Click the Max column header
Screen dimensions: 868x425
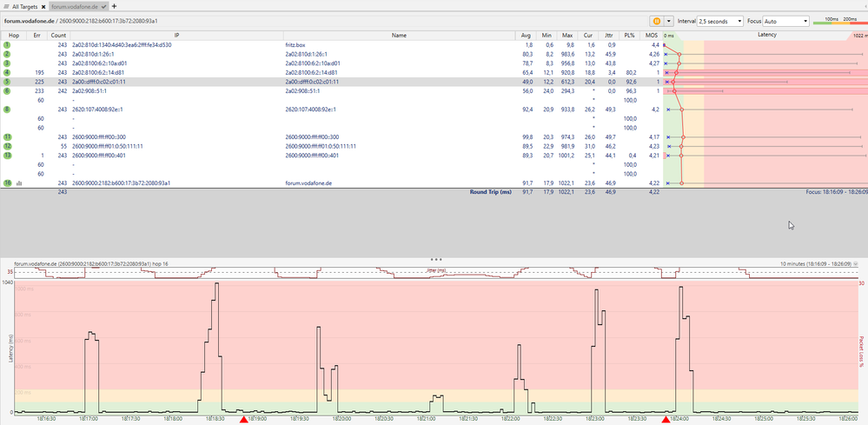point(567,35)
